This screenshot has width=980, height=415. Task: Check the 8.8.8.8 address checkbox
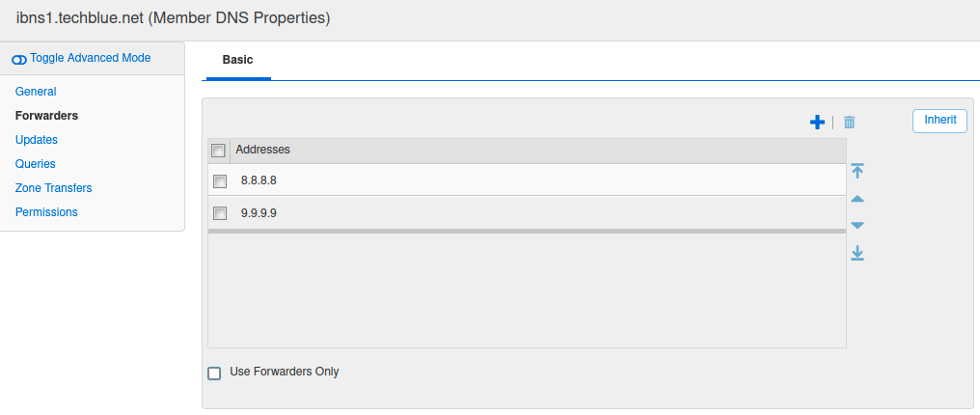pos(220,180)
